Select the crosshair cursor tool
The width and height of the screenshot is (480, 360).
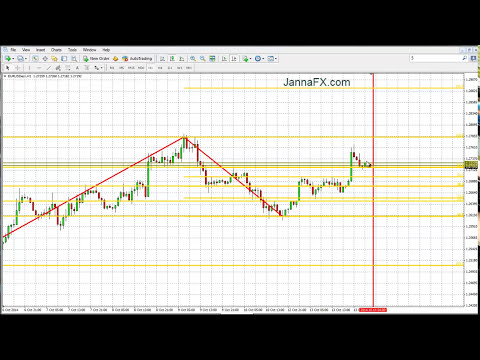pos(17,68)
